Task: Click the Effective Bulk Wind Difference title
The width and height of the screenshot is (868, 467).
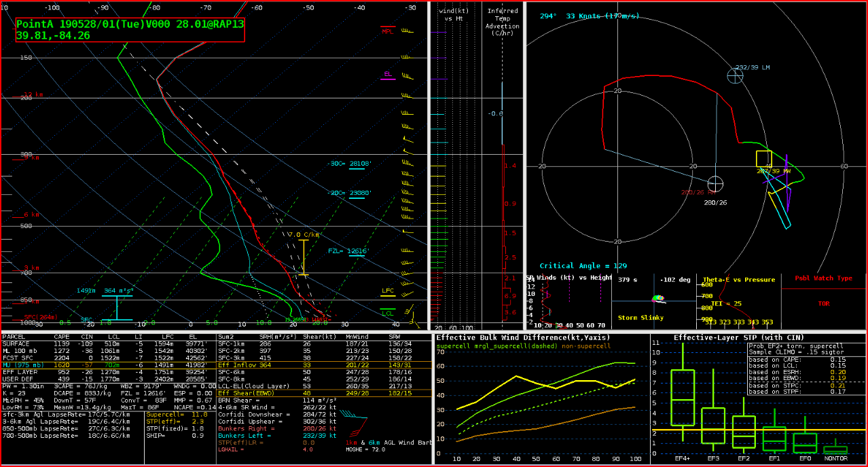Action: point(523,337)
